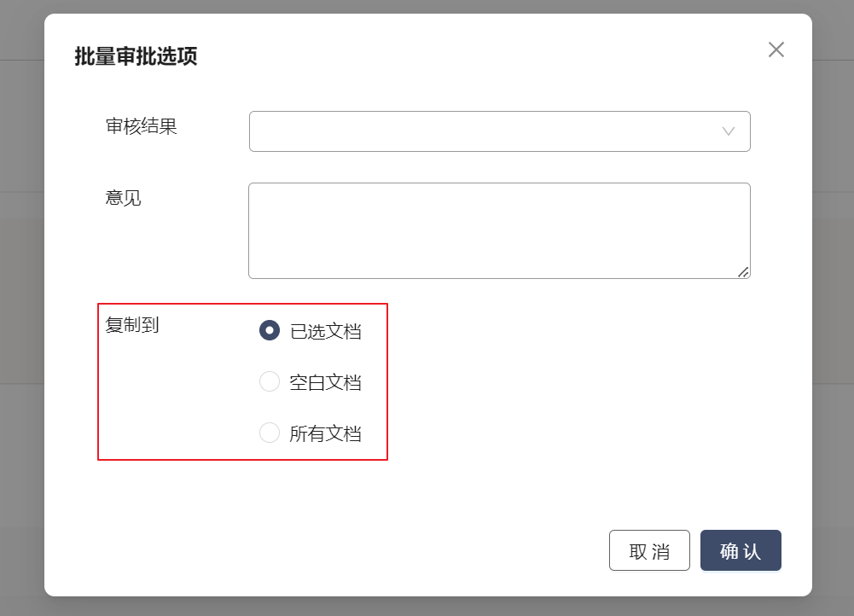Click the 意见 field label
This screenshot has height=616, width=854.
point(124,198)
